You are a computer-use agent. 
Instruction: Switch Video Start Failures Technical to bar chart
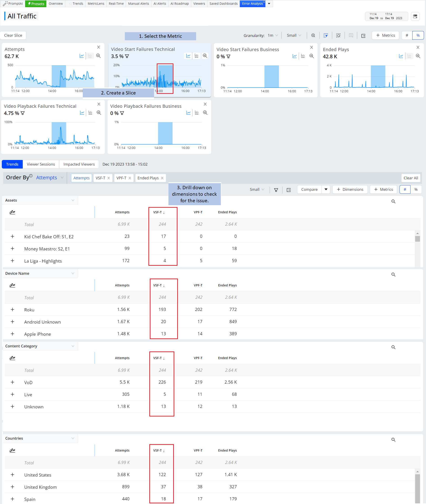click(x=197, y=56)
